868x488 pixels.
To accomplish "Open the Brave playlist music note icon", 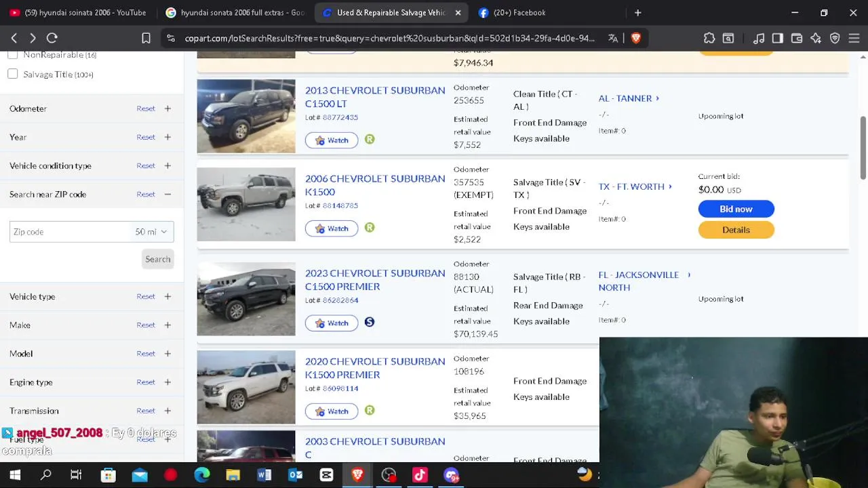I will coord(759,39).
